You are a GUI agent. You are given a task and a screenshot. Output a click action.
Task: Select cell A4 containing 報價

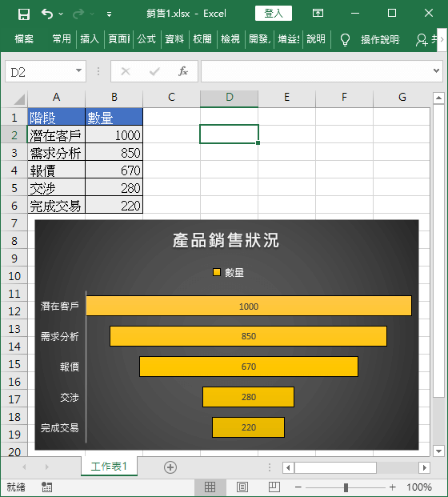tap(56, 170)
